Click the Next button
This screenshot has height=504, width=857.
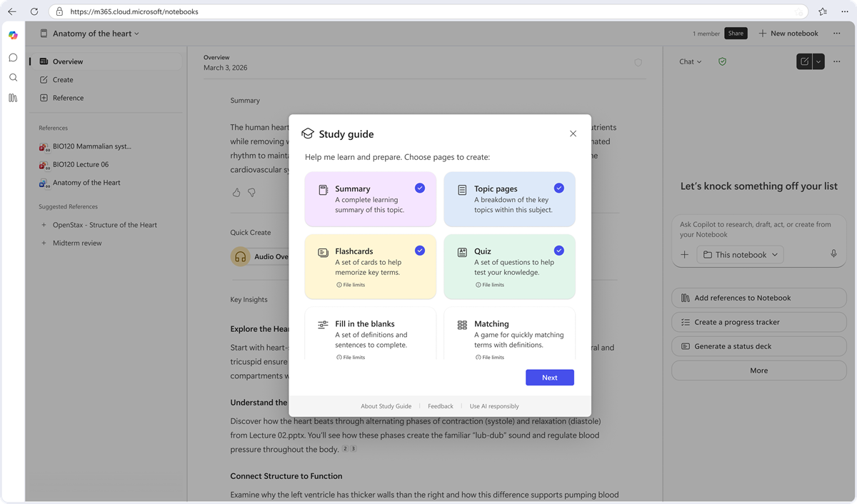550,378
